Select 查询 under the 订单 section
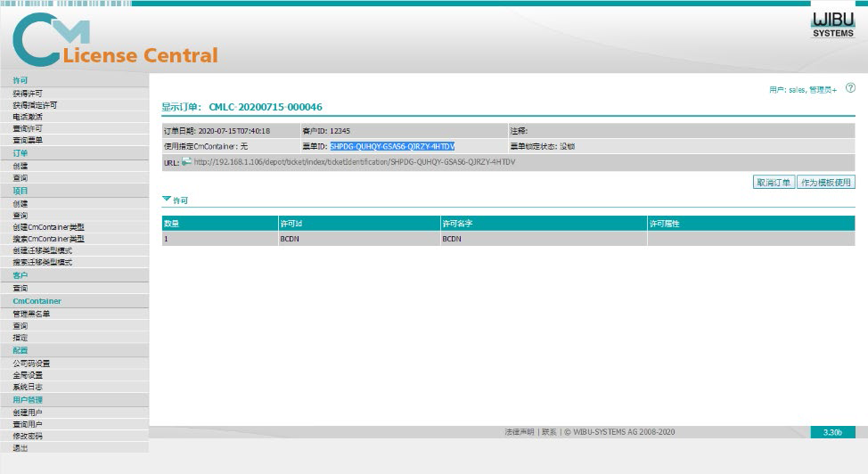Screen dimensions: 868x474 point(20,178)
